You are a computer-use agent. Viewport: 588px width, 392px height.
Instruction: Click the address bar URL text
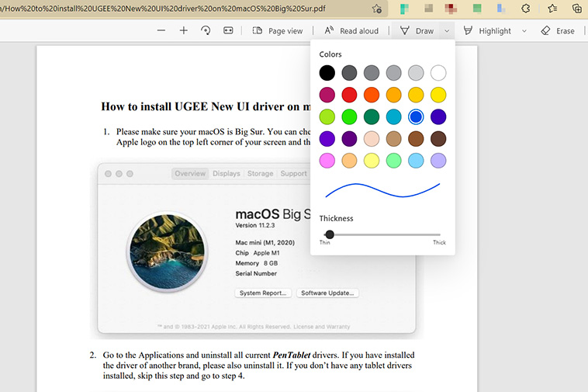[164, 9]
